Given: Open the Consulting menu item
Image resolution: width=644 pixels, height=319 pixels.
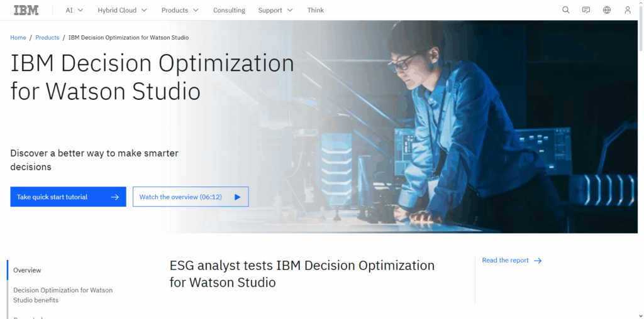Looking at the screenshot, I should 229,10.
